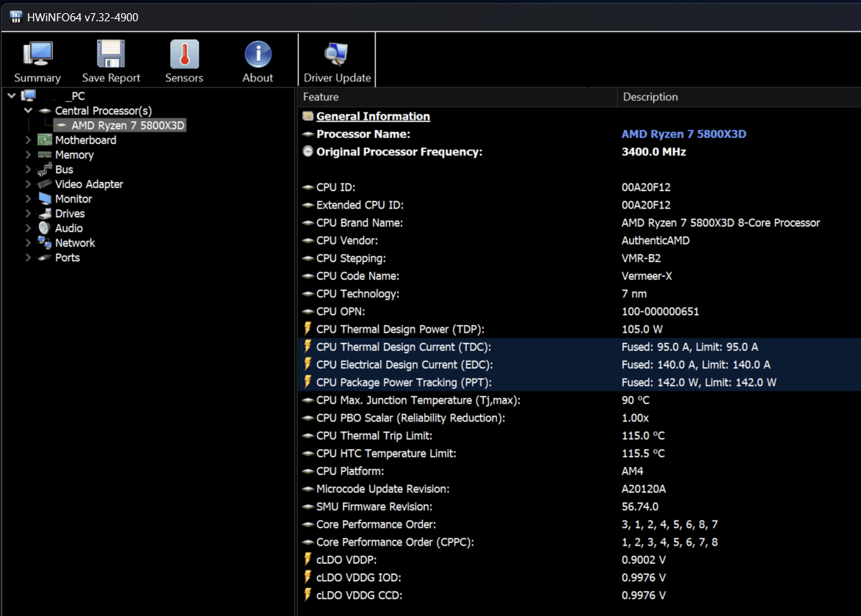Viewport: 861px width, 616px height.
Task: Click the Ports tree icon
Action: click(x=45, y=258)
